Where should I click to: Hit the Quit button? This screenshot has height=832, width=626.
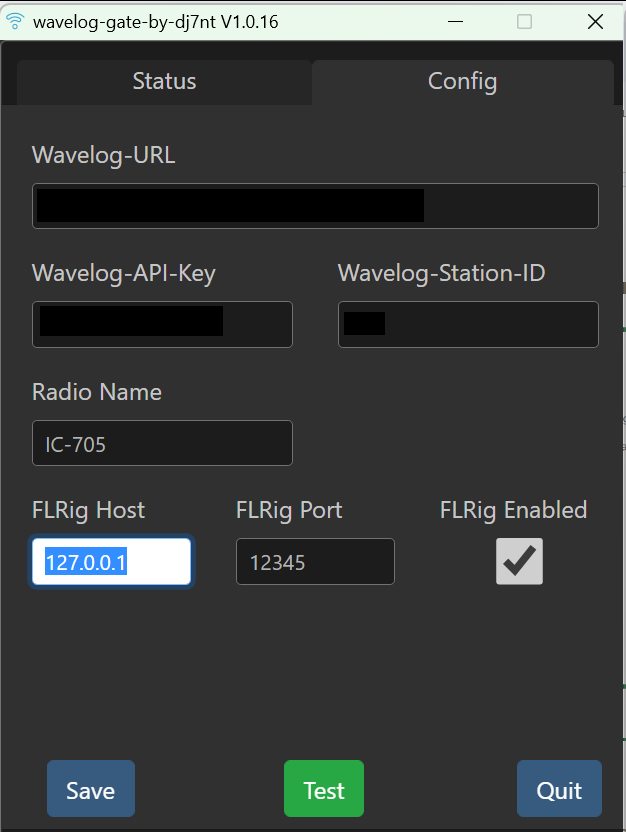click(559, 789)
